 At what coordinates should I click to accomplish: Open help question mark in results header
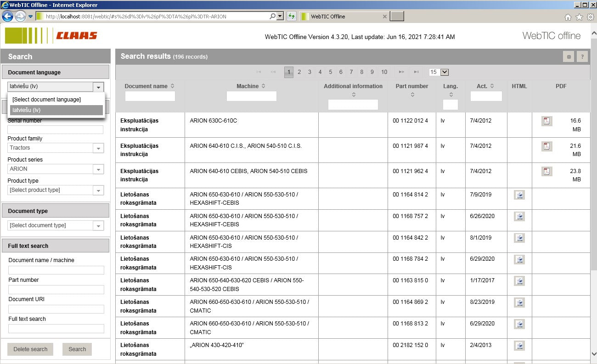tap(582, 56)
